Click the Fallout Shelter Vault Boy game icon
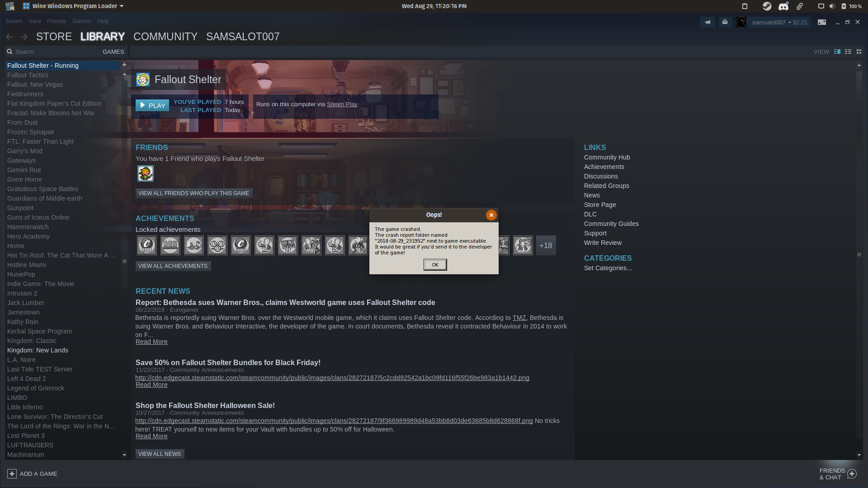868x488 pixels. [143, 80]
